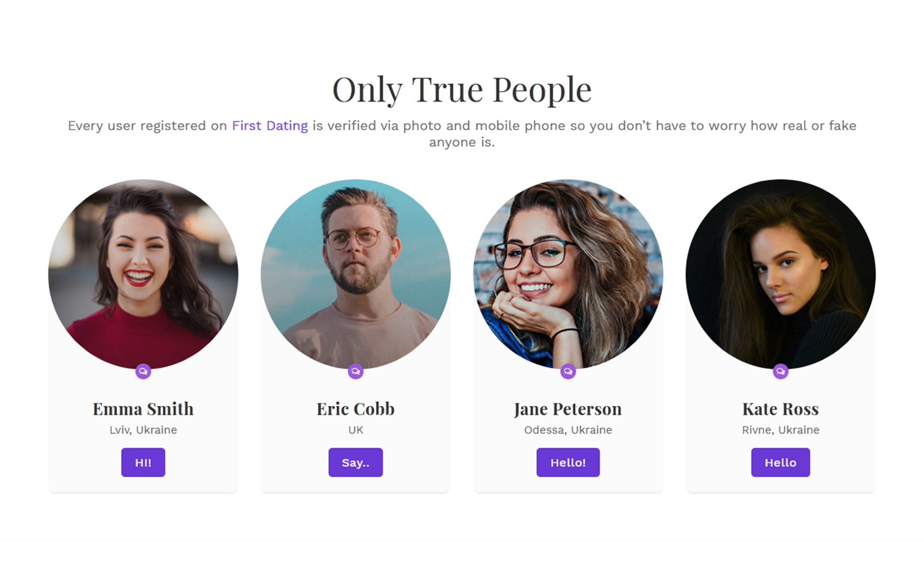Click chat bubble icon under Kate Ross's photo
The image size is (924, 575).
click(781, 371)
